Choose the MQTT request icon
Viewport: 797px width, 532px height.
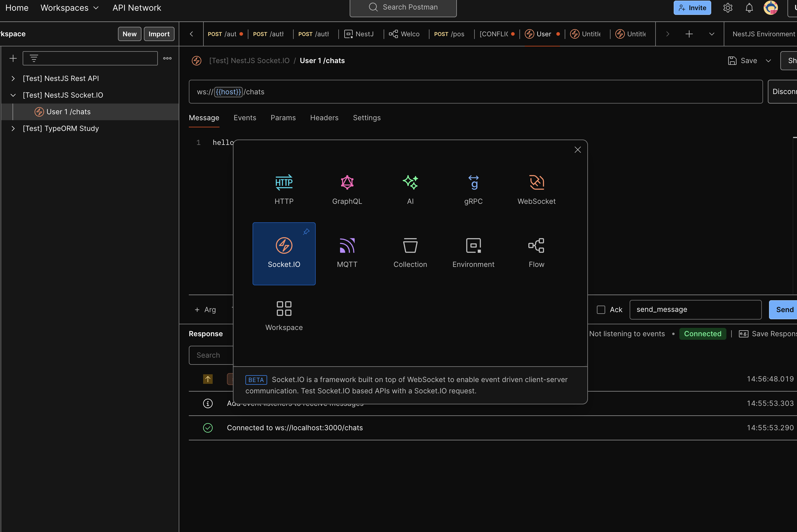(x=347, y=246)
